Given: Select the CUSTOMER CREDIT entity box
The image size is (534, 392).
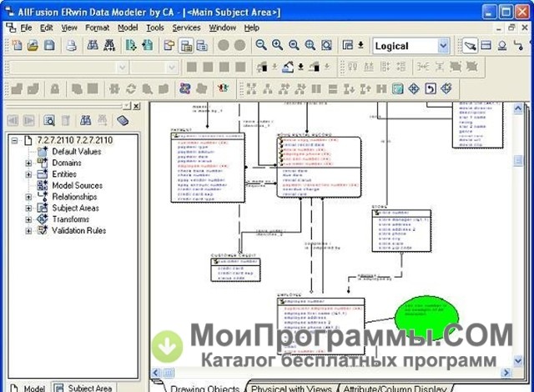Looking at the screenshot, I should point(235,270).
